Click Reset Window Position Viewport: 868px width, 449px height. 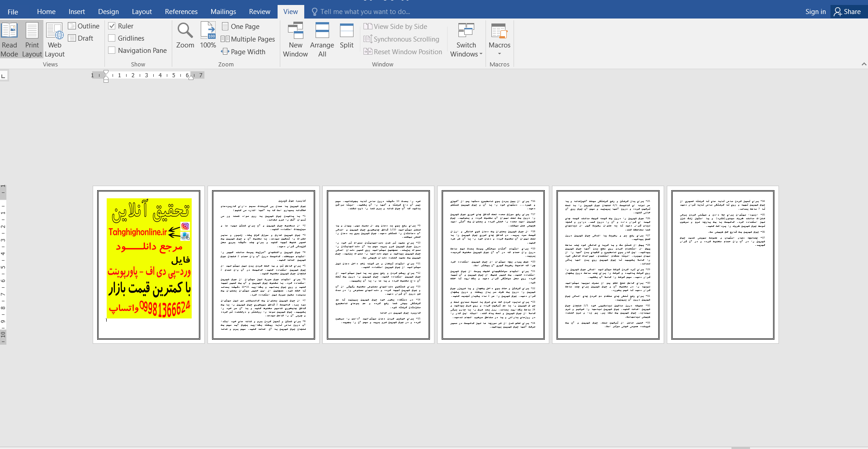coord(403,52)
